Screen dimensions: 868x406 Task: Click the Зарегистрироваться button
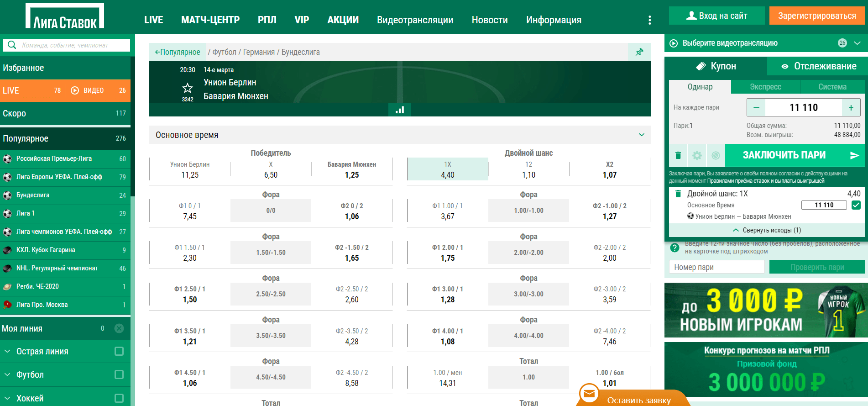tap(817, 16)
